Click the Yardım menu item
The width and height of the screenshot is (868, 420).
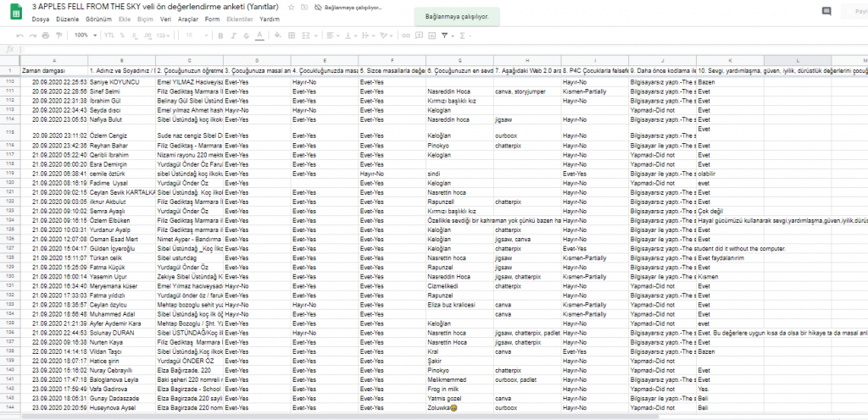click(270, 18)
